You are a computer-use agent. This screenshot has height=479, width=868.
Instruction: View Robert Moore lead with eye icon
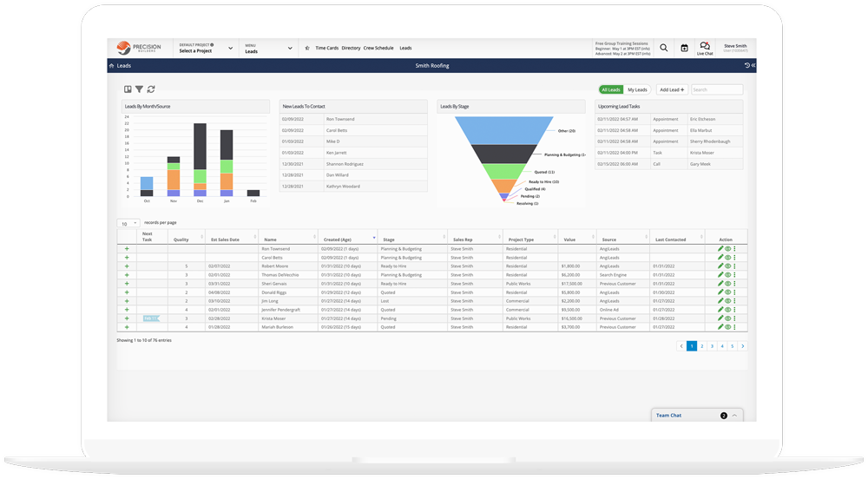coord(727,266)
